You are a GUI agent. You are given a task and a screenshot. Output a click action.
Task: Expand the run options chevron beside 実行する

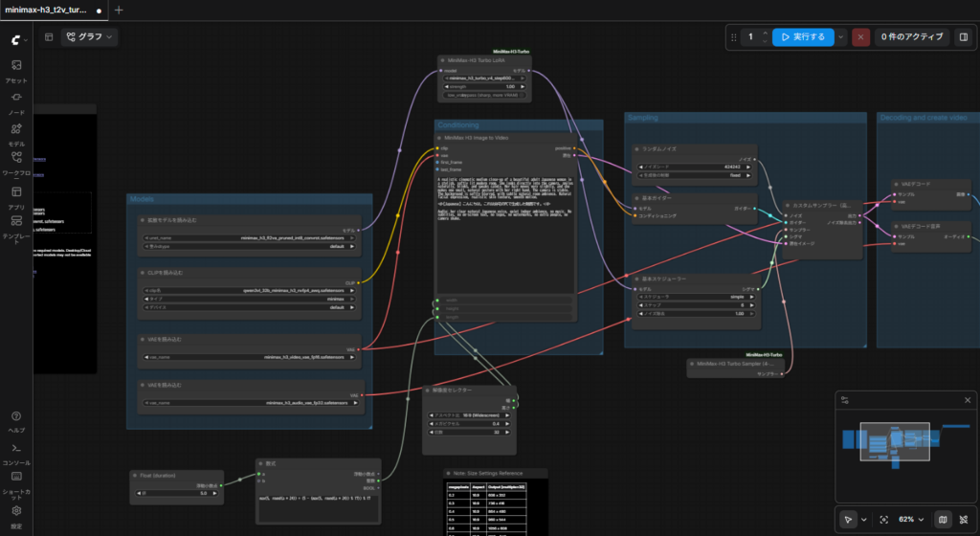coord(841,37)
